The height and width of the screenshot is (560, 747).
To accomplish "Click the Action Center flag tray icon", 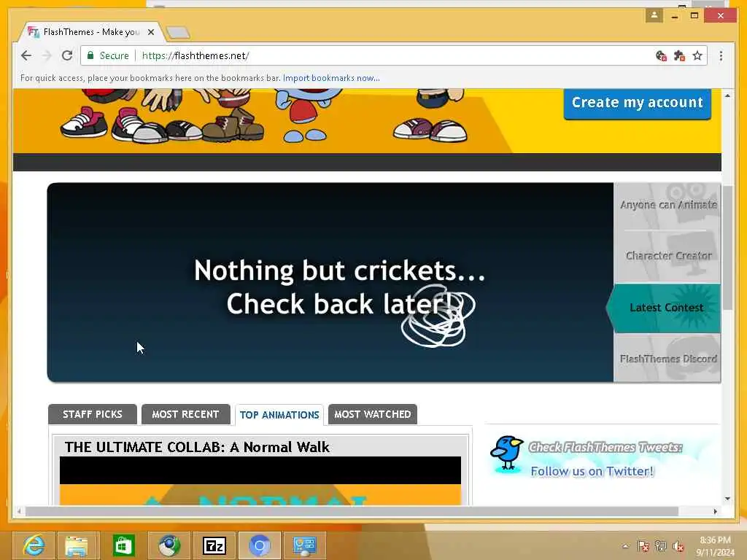I will coord(643,546).
